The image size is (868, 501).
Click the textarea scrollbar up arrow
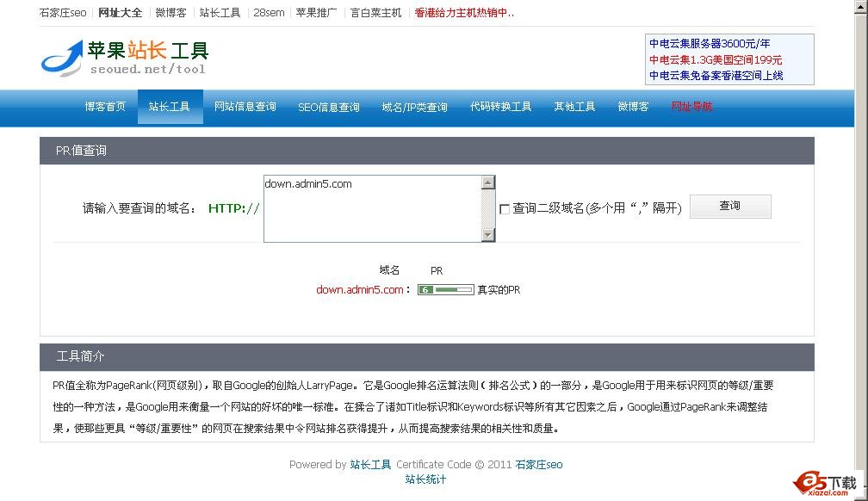487,182
